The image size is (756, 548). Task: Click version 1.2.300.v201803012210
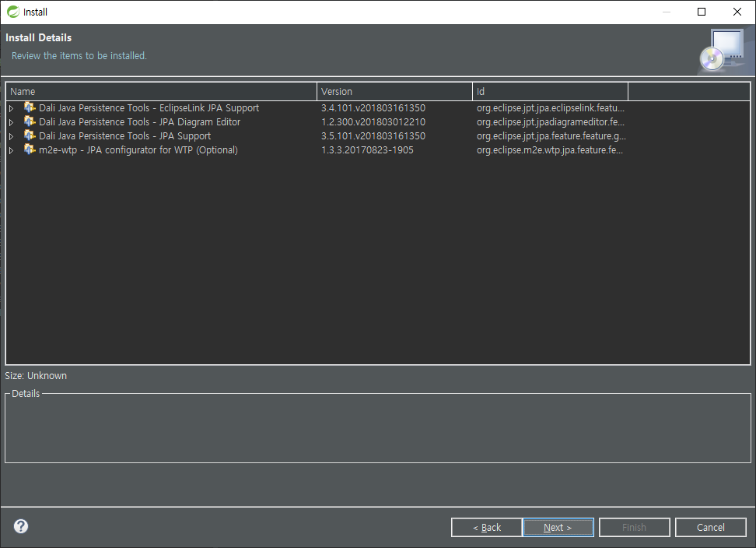click(x=373, y=122)
